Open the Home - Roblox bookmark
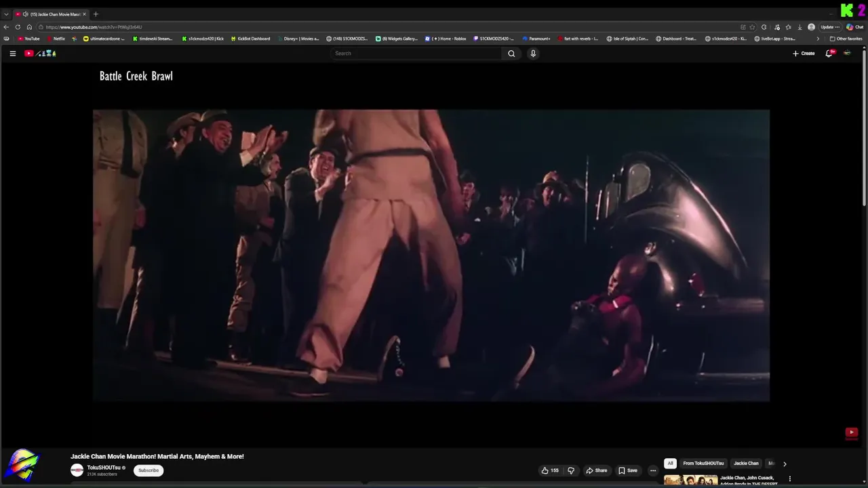The height and width of the screenshot is (488, 868). (446, 39)
